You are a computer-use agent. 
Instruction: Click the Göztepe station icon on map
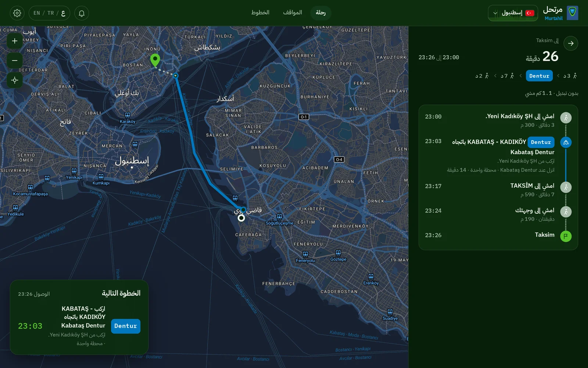[338, 253]
